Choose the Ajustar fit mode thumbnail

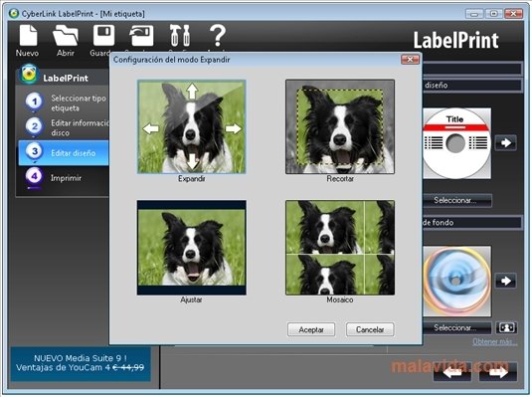(x=191, y=248)
